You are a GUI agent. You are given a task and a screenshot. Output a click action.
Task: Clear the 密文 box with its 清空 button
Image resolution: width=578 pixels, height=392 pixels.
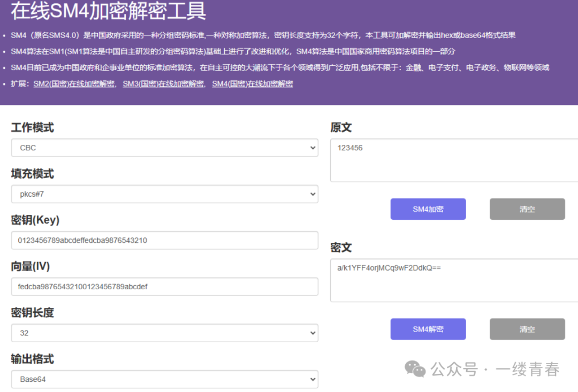click(x=527, y=329)
